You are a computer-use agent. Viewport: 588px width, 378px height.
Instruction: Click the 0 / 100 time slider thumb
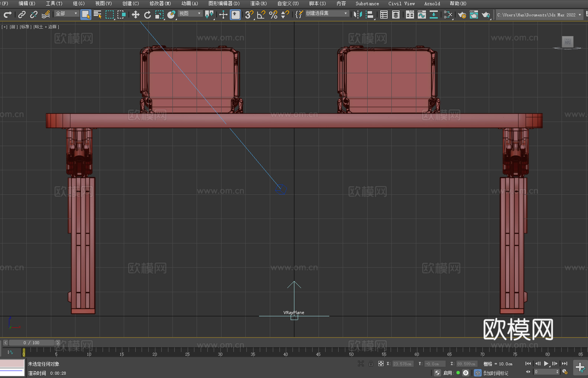click(x=32, y=343)
